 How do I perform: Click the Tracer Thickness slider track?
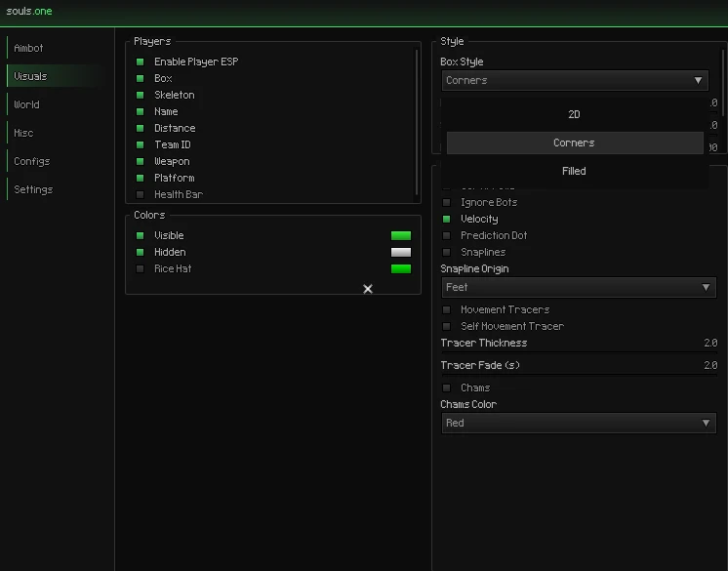tap(579, 352)
